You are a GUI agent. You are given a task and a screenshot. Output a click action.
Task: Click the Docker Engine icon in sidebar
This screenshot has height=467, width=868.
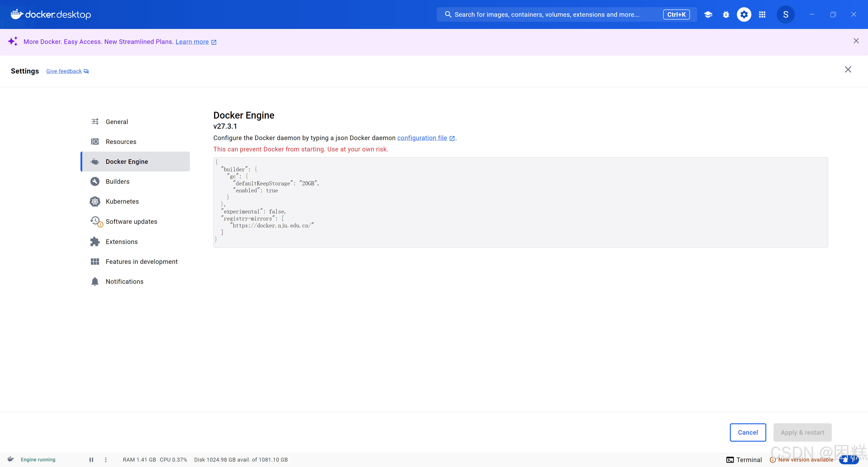coord(95,162)
